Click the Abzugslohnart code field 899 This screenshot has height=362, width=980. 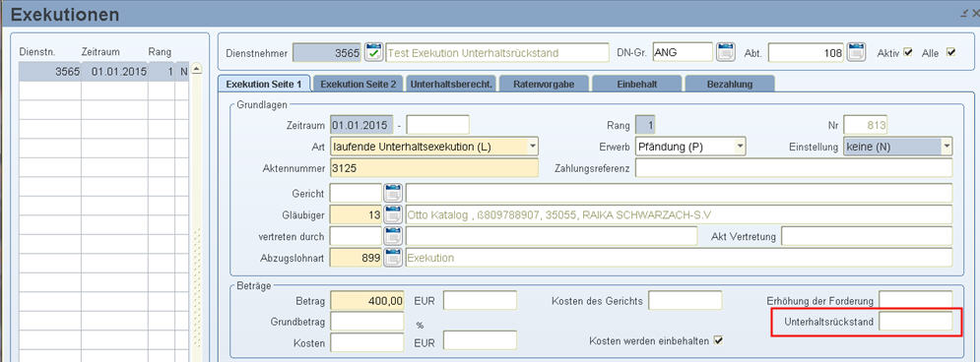(x=356, y=257)
